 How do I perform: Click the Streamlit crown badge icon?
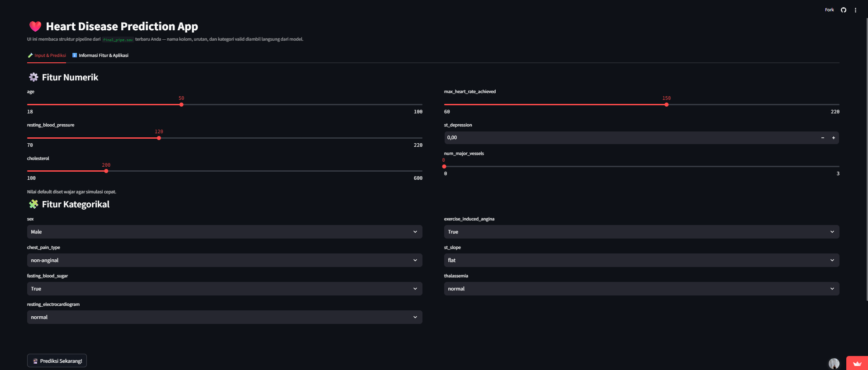[857, 363]
